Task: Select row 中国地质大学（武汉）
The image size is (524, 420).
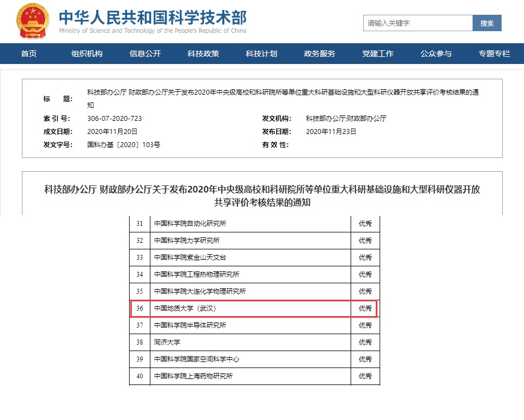Action: (255, 308)
